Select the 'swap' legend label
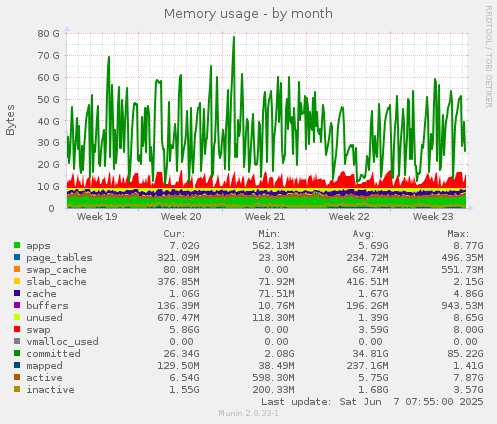 point(38,330)
